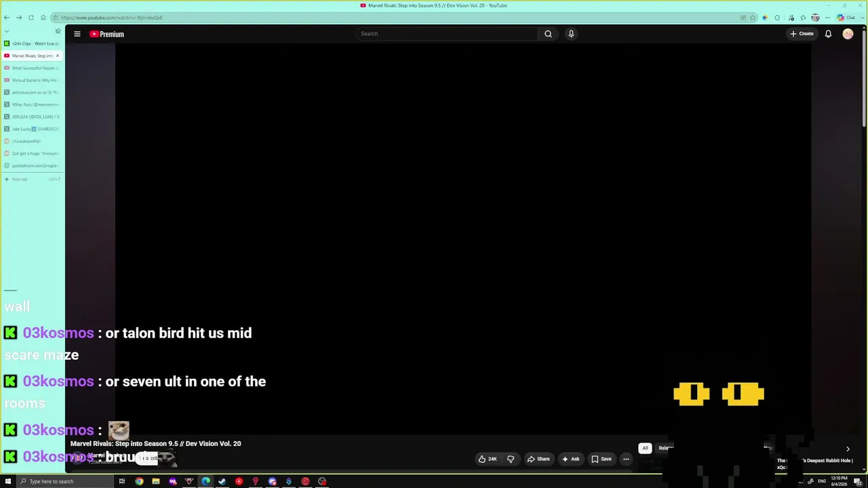Open Microsoft Edge from the taskbar
Image resolution: width=868 pixels, height=488 pixels.
205,481
